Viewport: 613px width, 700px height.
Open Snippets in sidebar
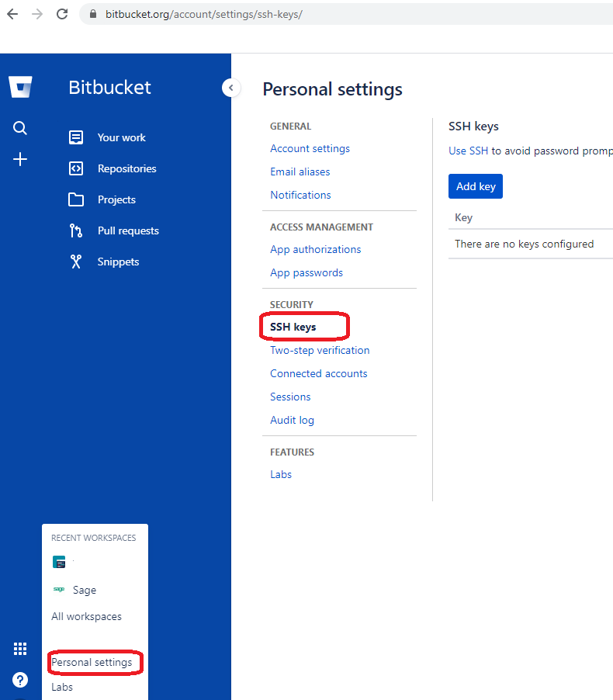[x=118, y=262]
